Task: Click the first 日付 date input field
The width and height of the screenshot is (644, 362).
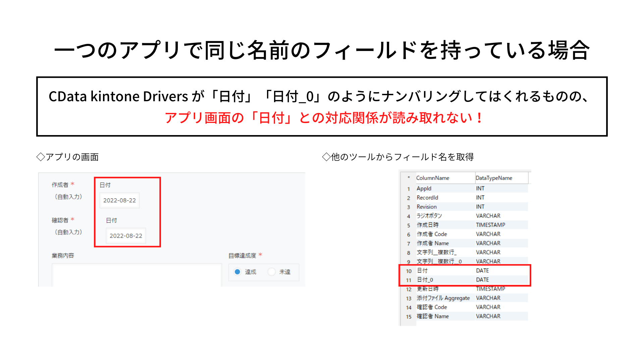Action: [x=119, y=200]
